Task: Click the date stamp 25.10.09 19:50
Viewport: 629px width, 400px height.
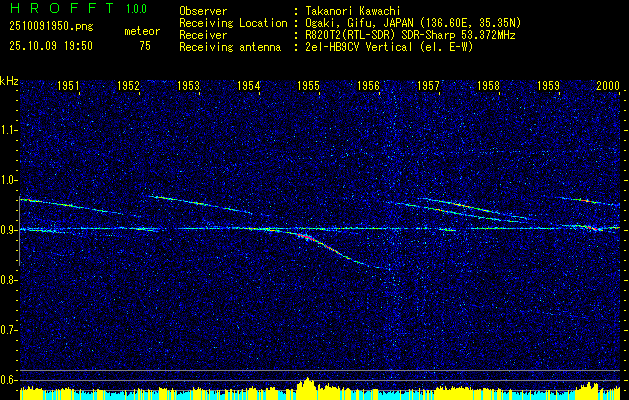Action: coord(51,46)
